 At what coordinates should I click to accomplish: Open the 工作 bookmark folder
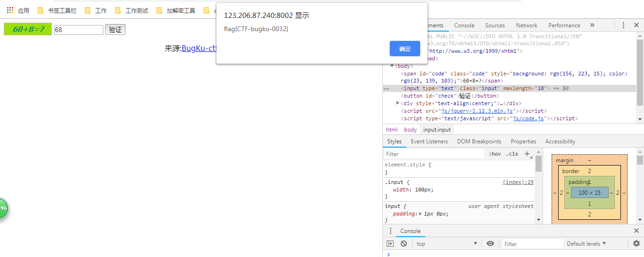click(x=96, y=10)
